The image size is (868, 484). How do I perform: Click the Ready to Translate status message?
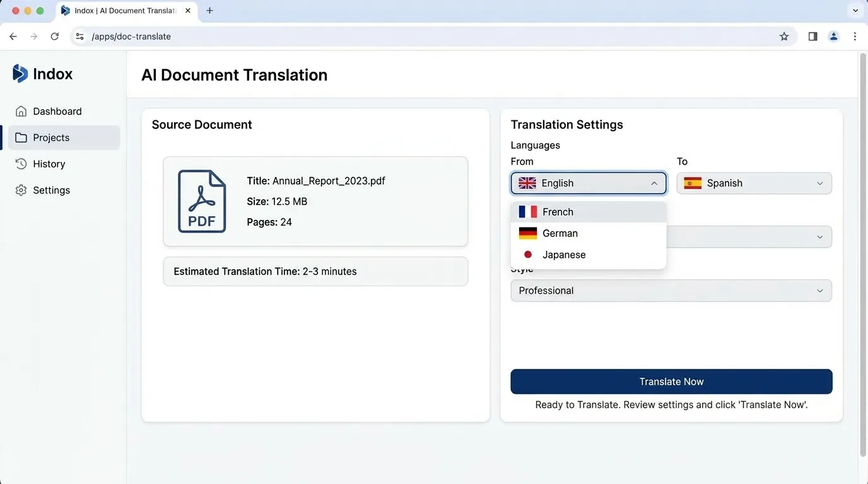click(671, 405)
